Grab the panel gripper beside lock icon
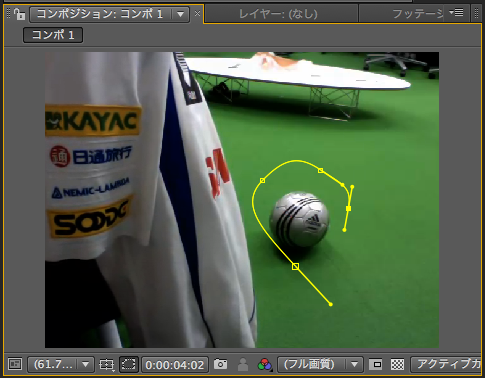The height and width of the screenshot is (378, 485). tap(9, 14)
